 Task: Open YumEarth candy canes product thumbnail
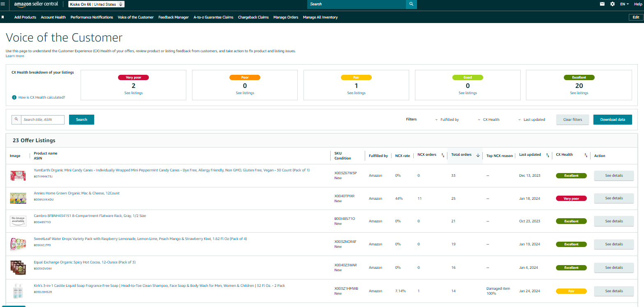pyautogui.click(x=18, y=175)
